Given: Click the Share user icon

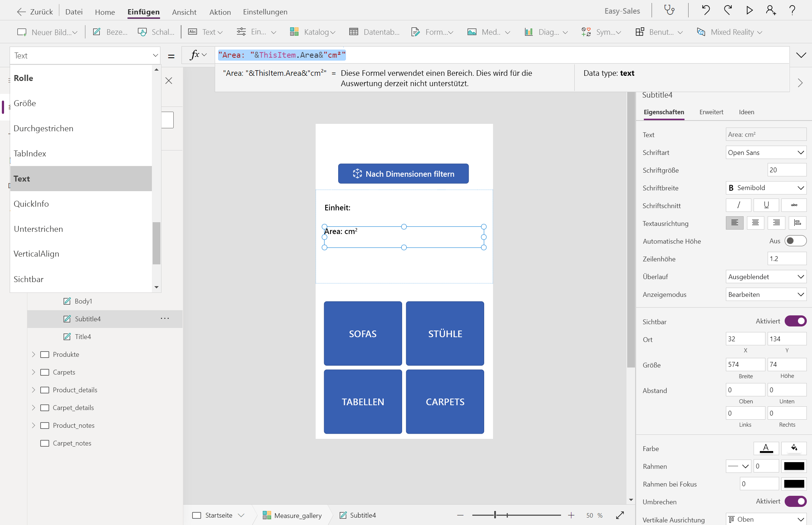Looking at the screenshot, I should 771,10.
